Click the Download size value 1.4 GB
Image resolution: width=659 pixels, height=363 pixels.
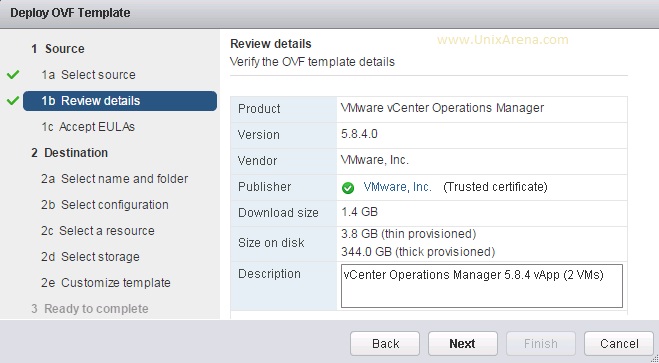pos(359,212)
